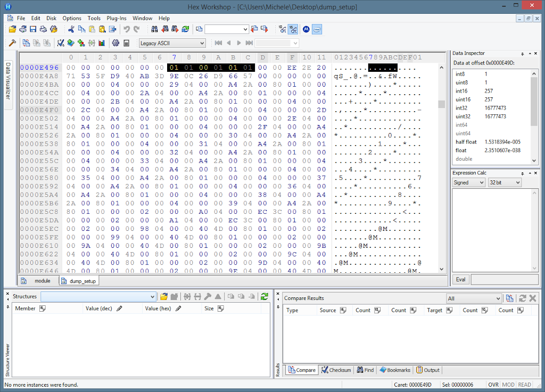Cut selection with the scissors icon

coord(71,29)
